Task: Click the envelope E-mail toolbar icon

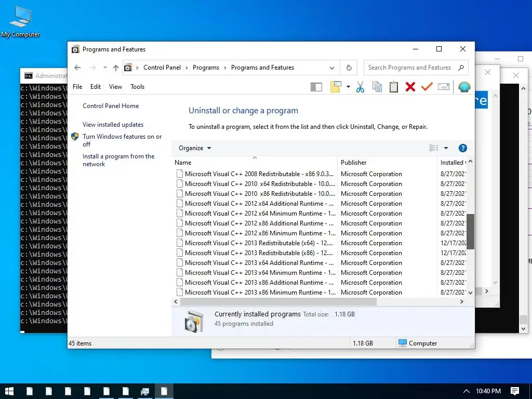Action: (x=444, y=87)
